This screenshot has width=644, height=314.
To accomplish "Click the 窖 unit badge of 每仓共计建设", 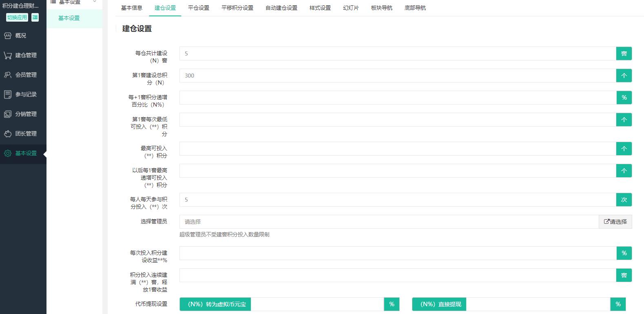I will point(624,53).
